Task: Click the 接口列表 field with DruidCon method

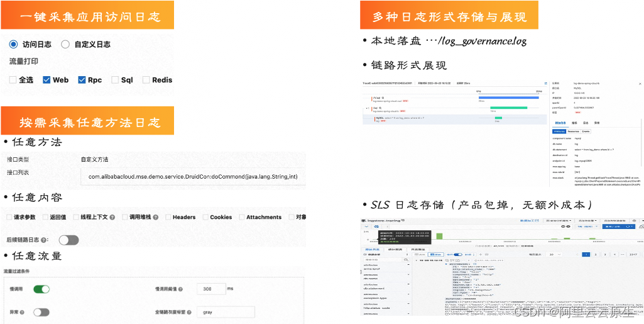Action: click(193, 177)
